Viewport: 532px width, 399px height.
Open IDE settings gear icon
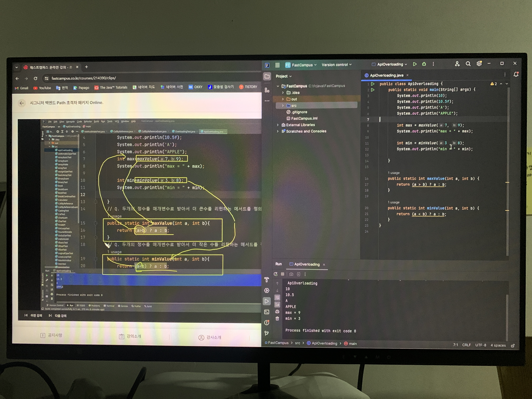[x=479, y=64]
